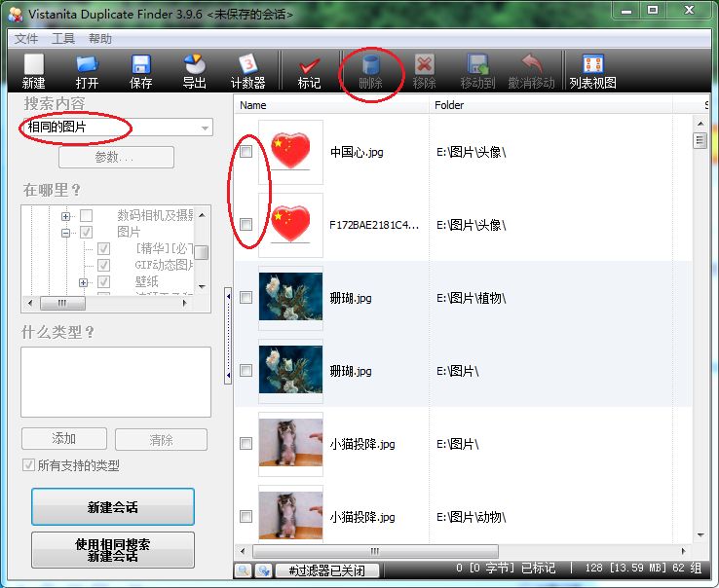The height and width of the screenshot is (588, 719).
Task: Select the [精华] folder tree item
Action: point(164,248)
